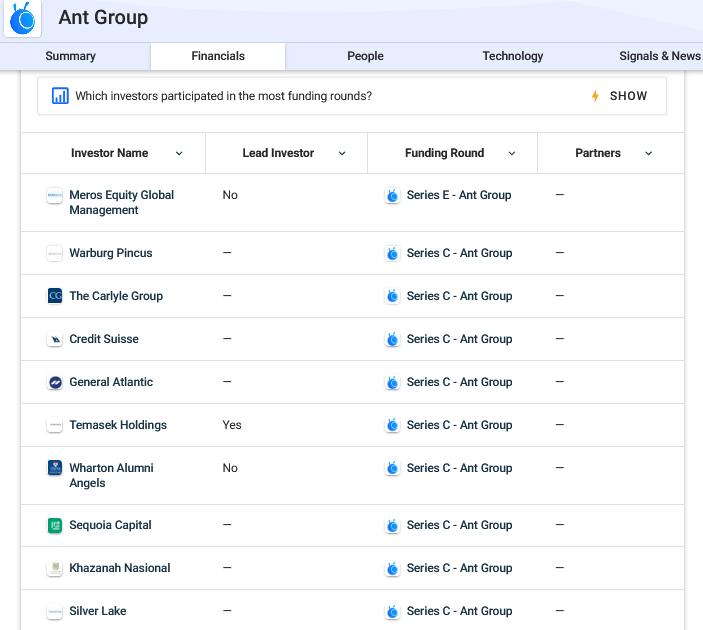703x630 pixels.
Task: Click Ant icon in Credit Suisse row
Action: point(392,339)
